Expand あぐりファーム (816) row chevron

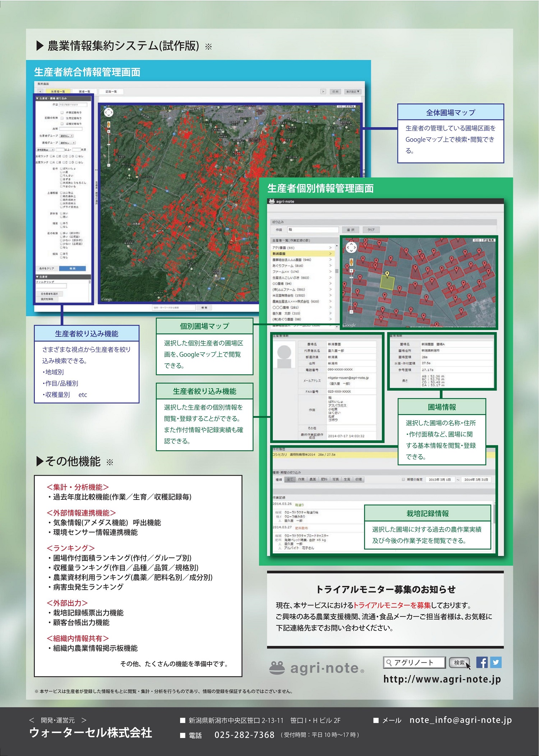coord(331,266)
